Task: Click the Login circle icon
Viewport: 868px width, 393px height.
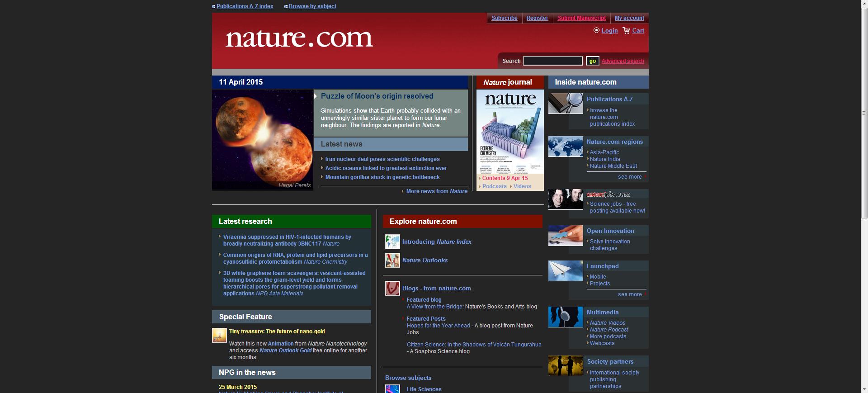Action: coord(596,30)
